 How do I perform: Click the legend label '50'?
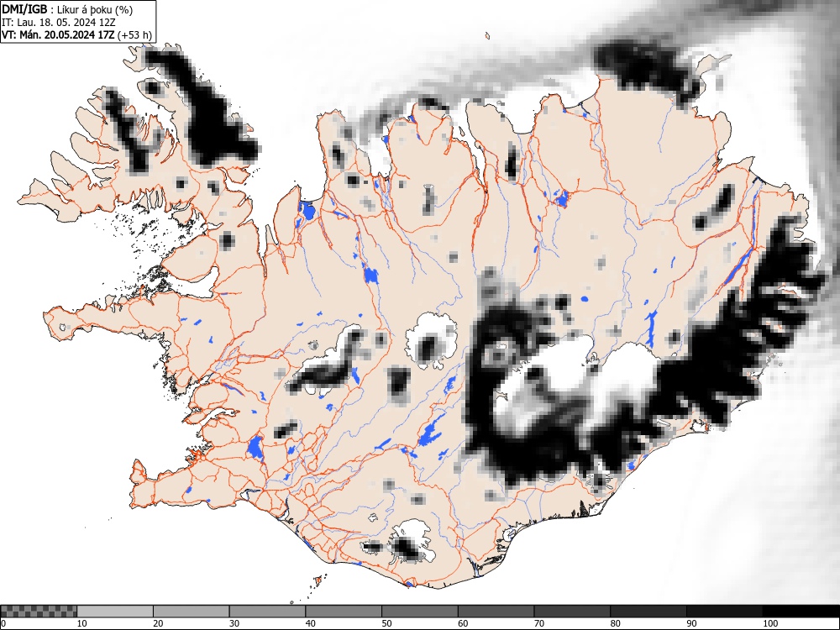coord(386,623)
